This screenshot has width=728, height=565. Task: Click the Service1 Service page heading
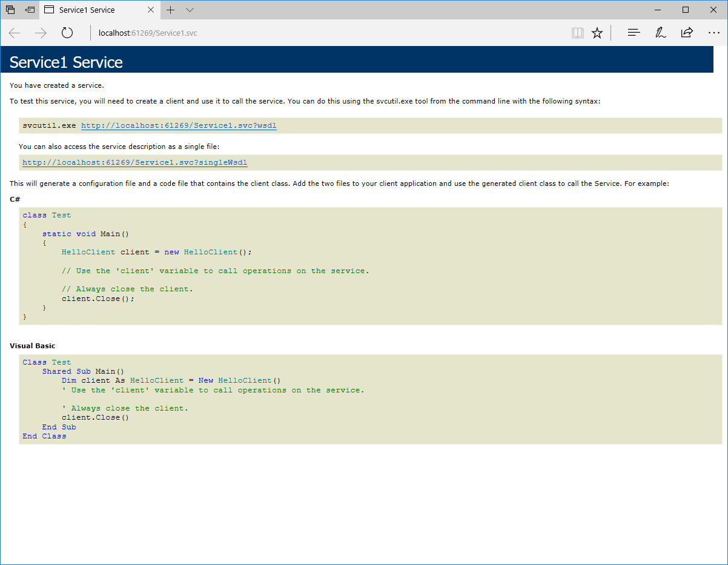point(66,62)
